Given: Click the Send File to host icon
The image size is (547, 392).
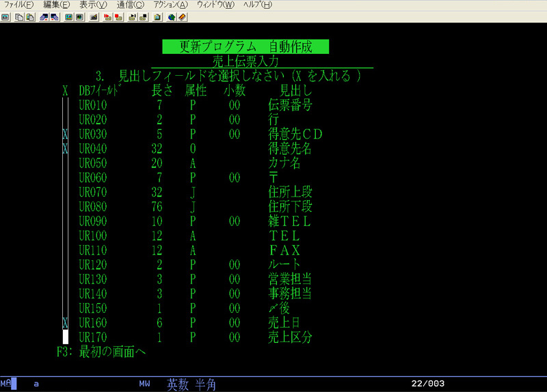Looking at the screenshot, I should point(44,17).
